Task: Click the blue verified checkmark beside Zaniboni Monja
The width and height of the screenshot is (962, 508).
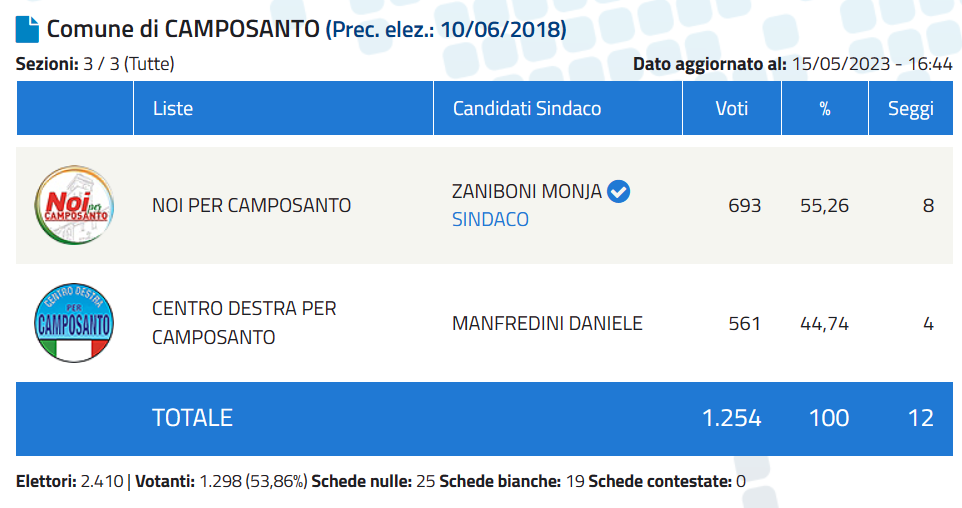Action: point(618,191)
